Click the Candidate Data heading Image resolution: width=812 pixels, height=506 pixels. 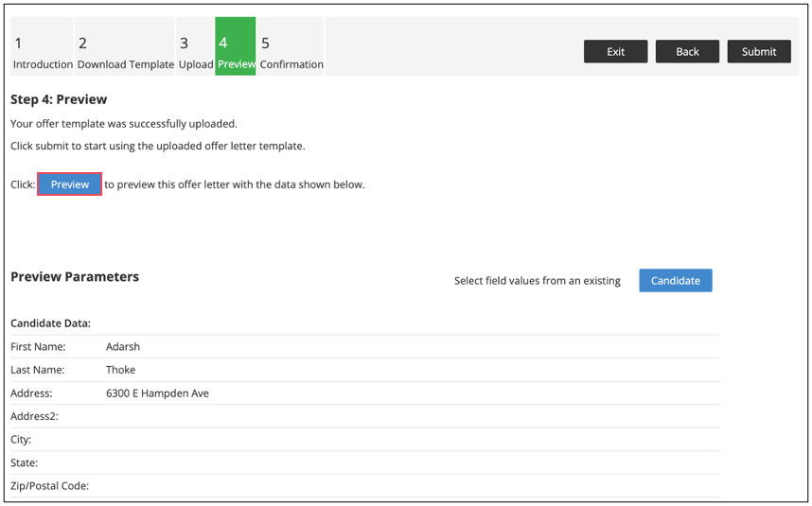click(x=50, y=323)
